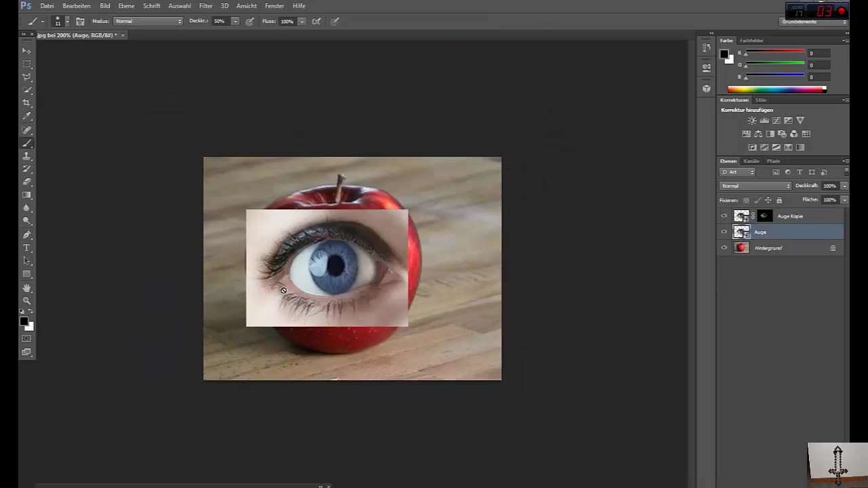
Task: Select the Quick Selection tool
Action: tap(27, 90)
